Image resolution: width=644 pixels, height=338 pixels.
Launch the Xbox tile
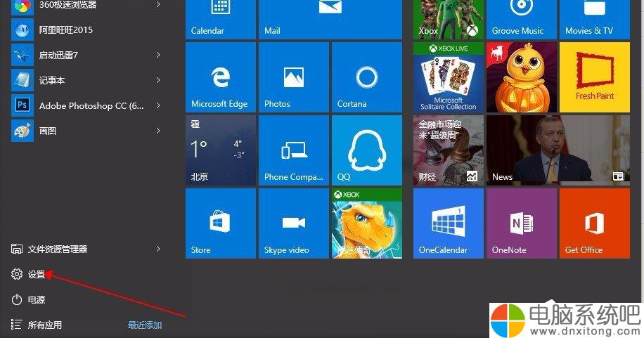(448, 19)
